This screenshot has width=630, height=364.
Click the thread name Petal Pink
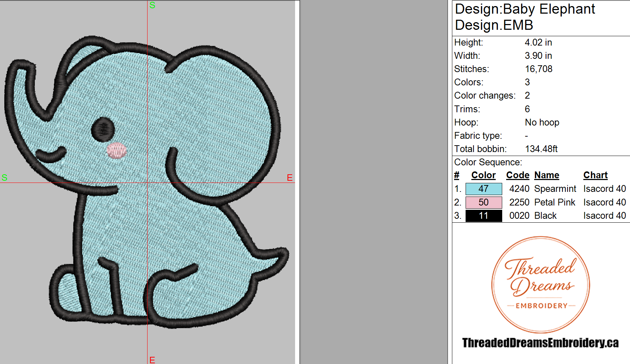point(555,202)
